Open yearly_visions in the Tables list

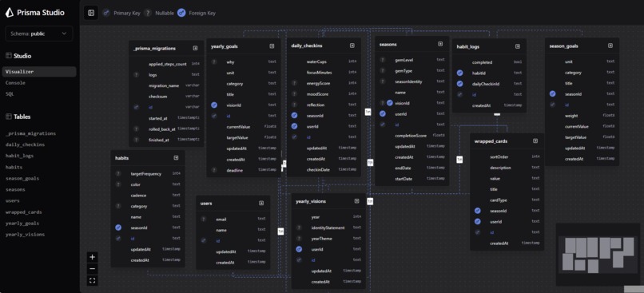coord(25,234)
